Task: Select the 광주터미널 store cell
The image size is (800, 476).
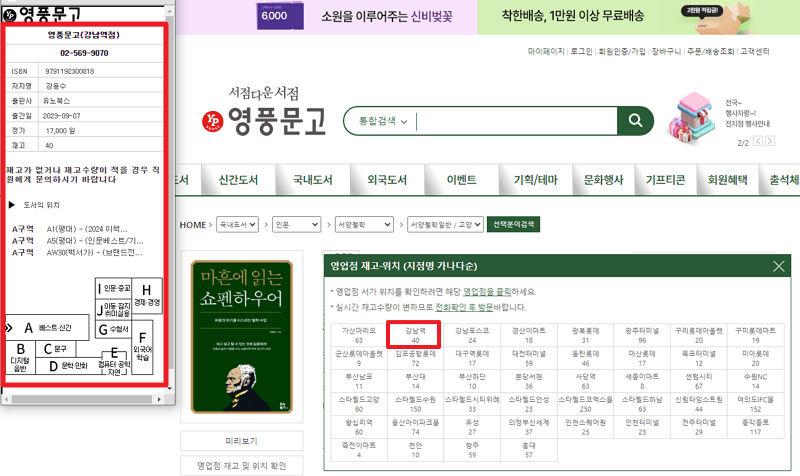Action: click(x=642, y=335)
